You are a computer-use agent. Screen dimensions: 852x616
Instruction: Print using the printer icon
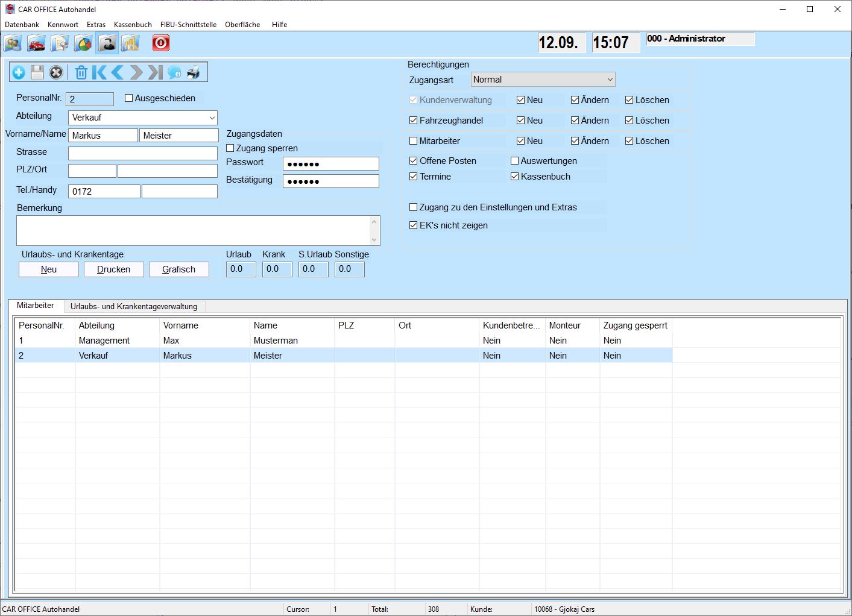(193, 73)
